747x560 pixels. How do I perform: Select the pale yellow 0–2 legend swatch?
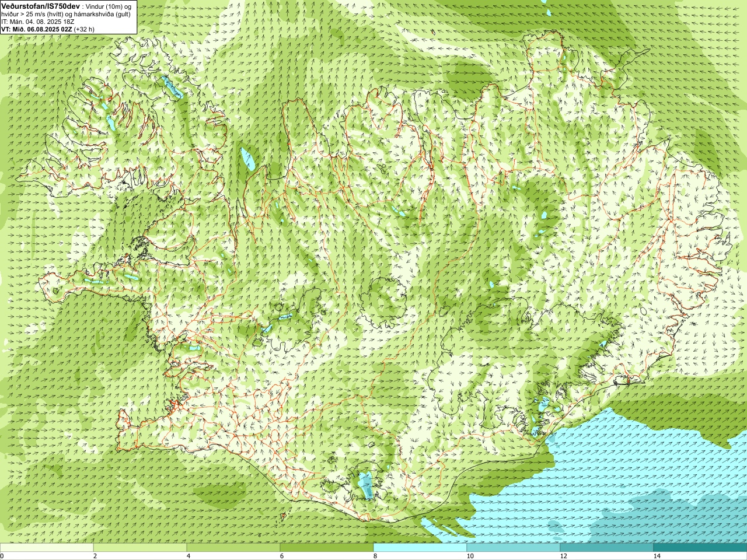[x=47, y=548]
